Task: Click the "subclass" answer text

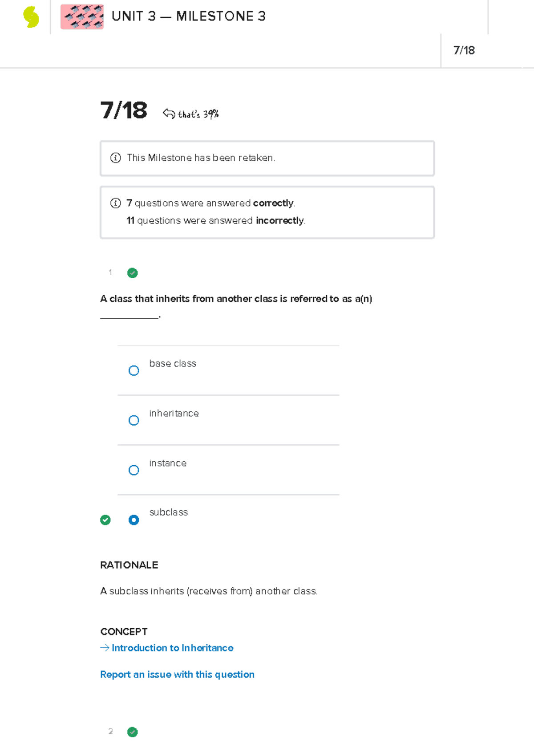Action: (169, 512)
